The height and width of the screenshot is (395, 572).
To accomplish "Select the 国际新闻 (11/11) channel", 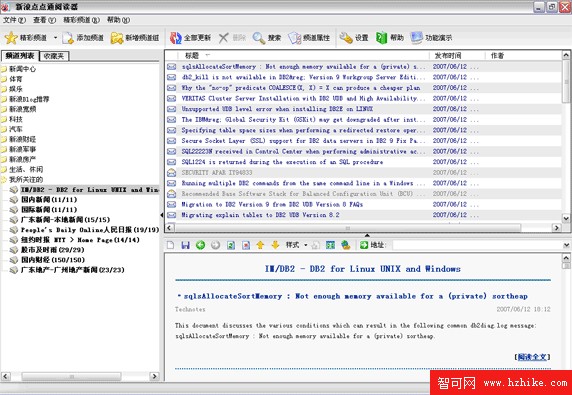I will pyautogui.click(x=49, y=210).
